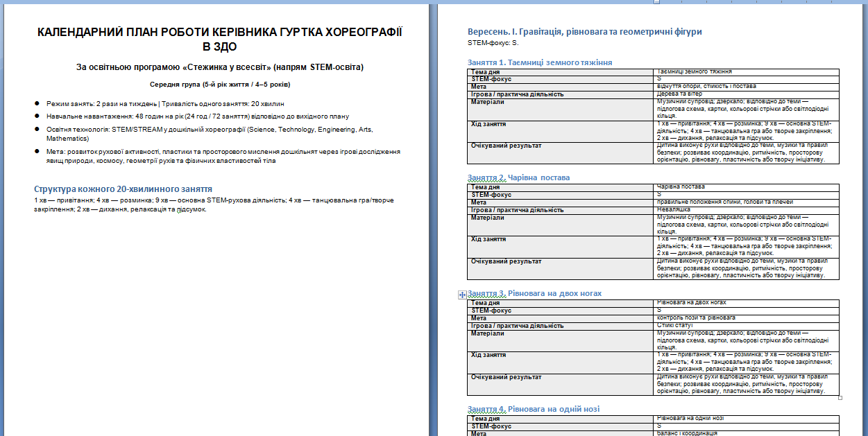The height and width of the screenshot is (436, 868).
Task: Click the "Мета" cell in the Заняття 2 table
Action: 561,202
